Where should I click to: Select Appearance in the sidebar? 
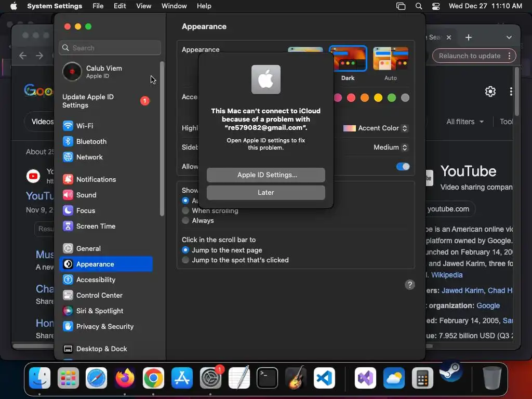pos(106,264)
